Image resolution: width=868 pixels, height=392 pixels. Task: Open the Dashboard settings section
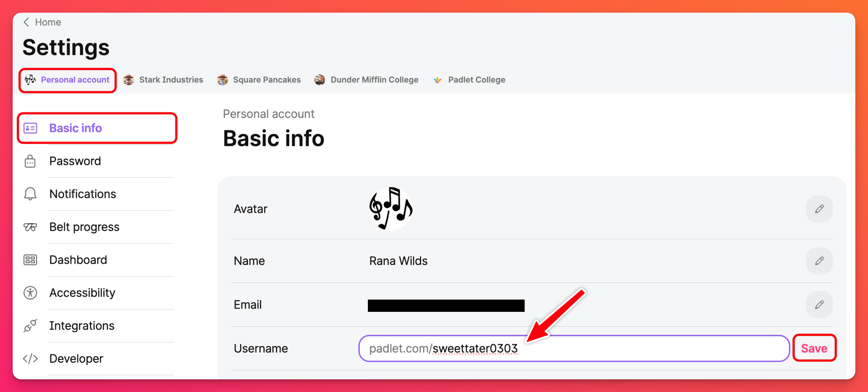point(78,260)
